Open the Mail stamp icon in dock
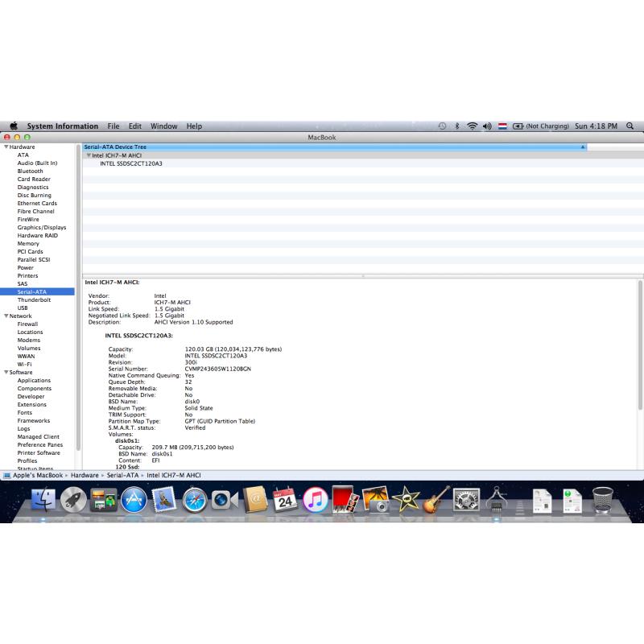 click(x=164, y=500)
